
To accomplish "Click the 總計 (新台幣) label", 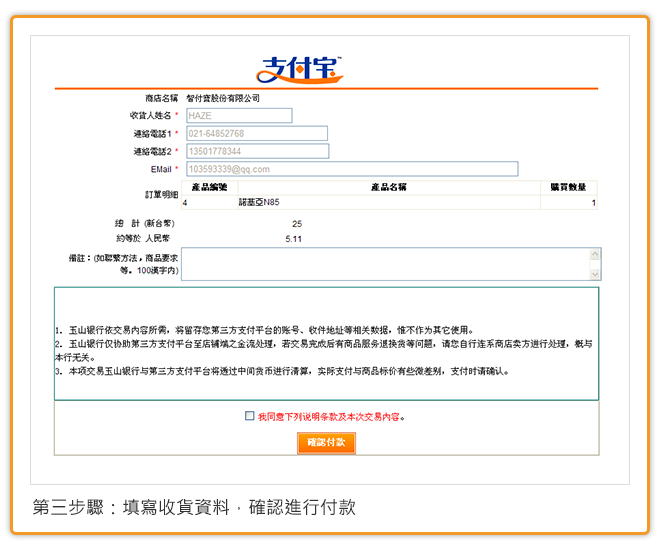I will [145, 223].
